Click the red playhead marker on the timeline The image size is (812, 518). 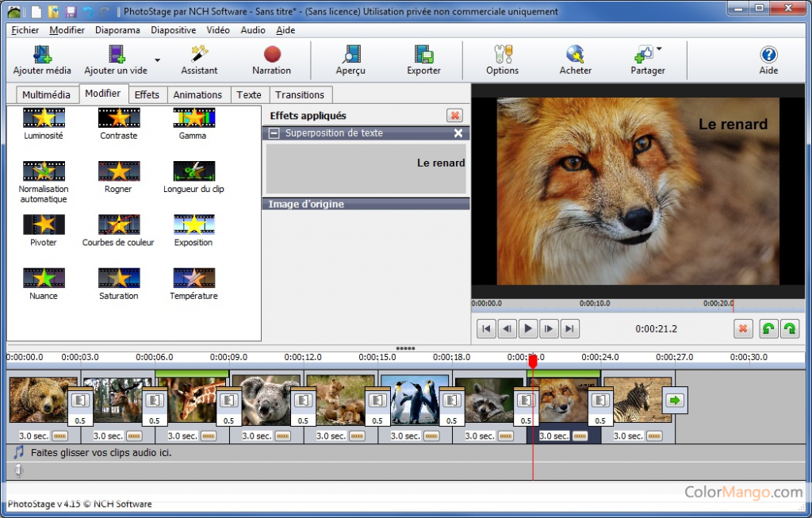coord(532,361)
